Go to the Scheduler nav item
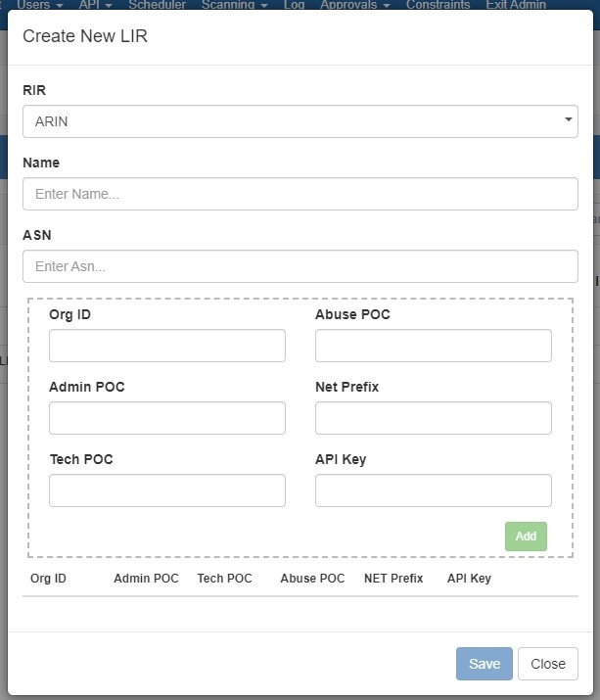This screenshot has height=700, width=600. [157, 5]
